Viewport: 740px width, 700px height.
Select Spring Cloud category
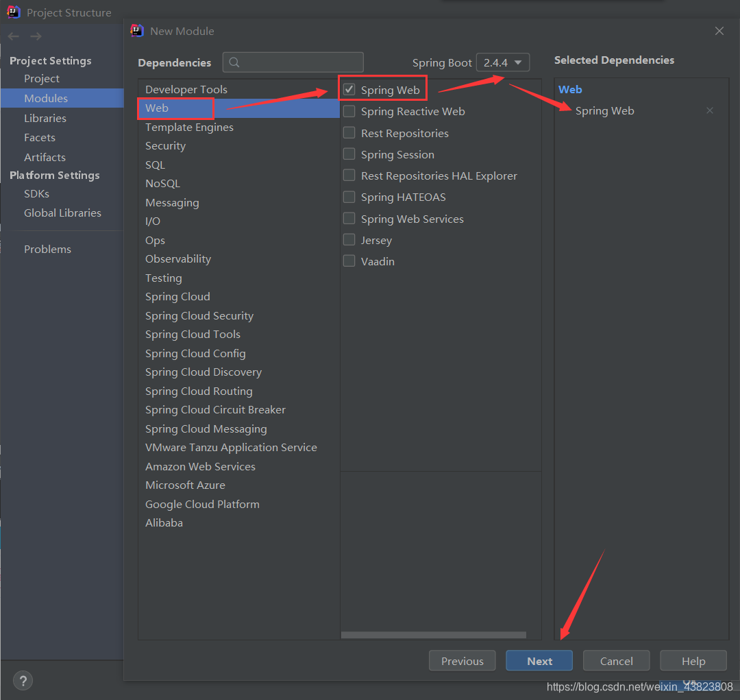coord(239,297)
